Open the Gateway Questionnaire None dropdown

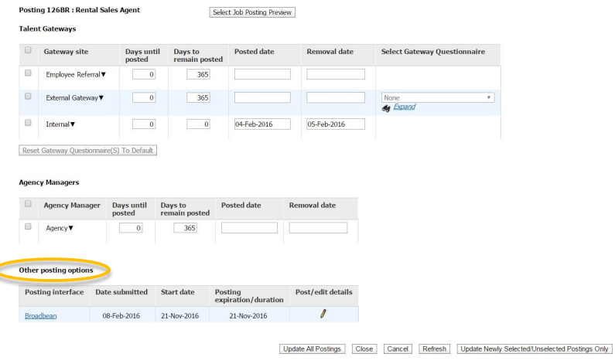coord(438,97)
